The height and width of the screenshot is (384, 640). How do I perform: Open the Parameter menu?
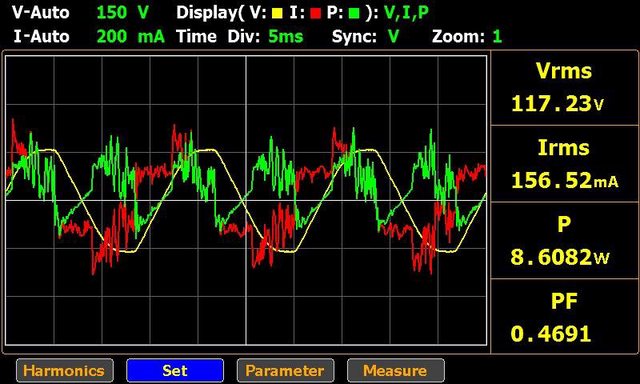(x=285, y=371)
